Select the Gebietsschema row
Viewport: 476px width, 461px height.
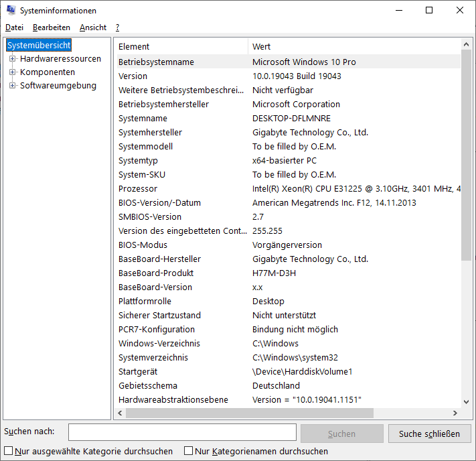[x=289, y=386]
